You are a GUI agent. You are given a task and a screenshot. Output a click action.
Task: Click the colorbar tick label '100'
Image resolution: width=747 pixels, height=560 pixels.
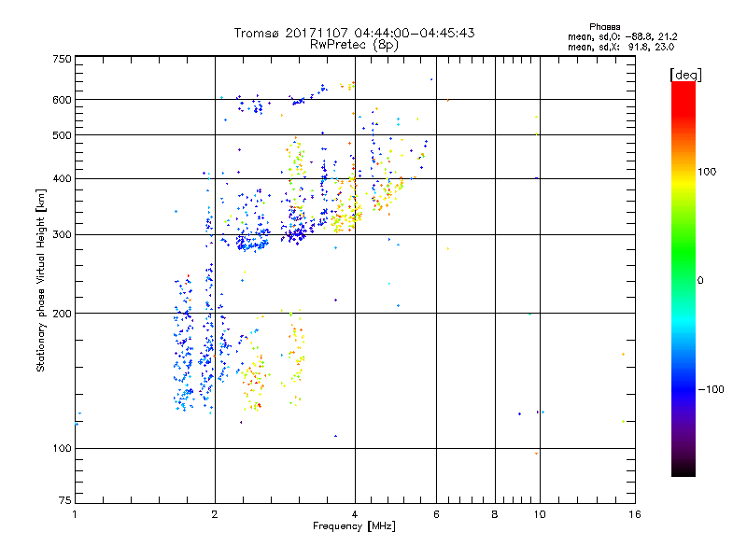(707, 172)
